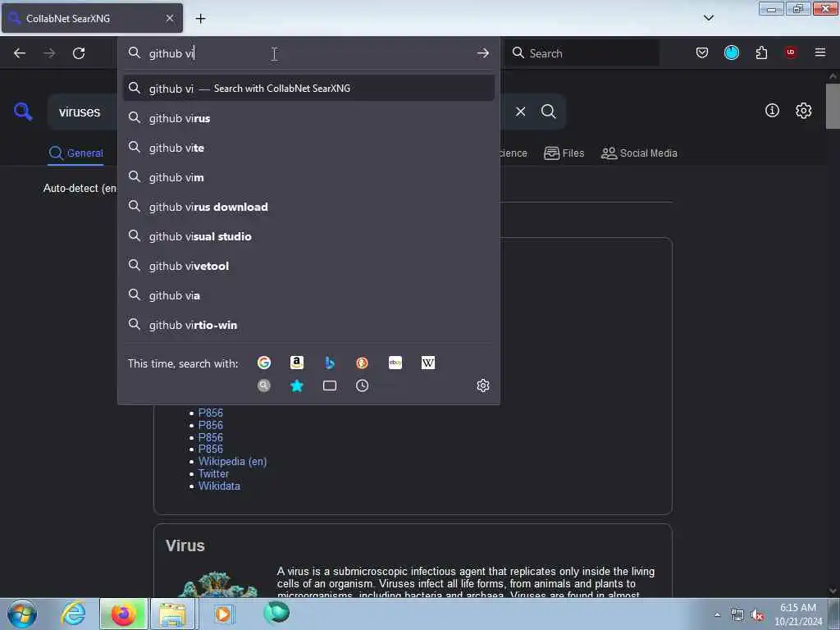Open the first P856 link
The height and width of the screenshot is (630, 840).
click(x=211, y=413)
